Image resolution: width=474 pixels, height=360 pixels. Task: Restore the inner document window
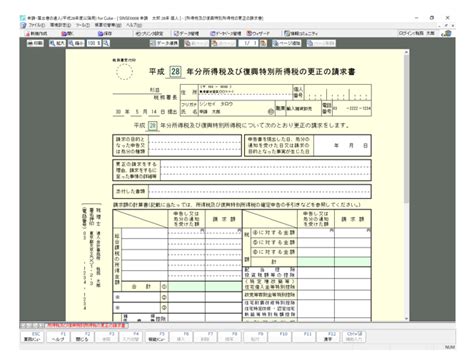click(x=446, y=25)
